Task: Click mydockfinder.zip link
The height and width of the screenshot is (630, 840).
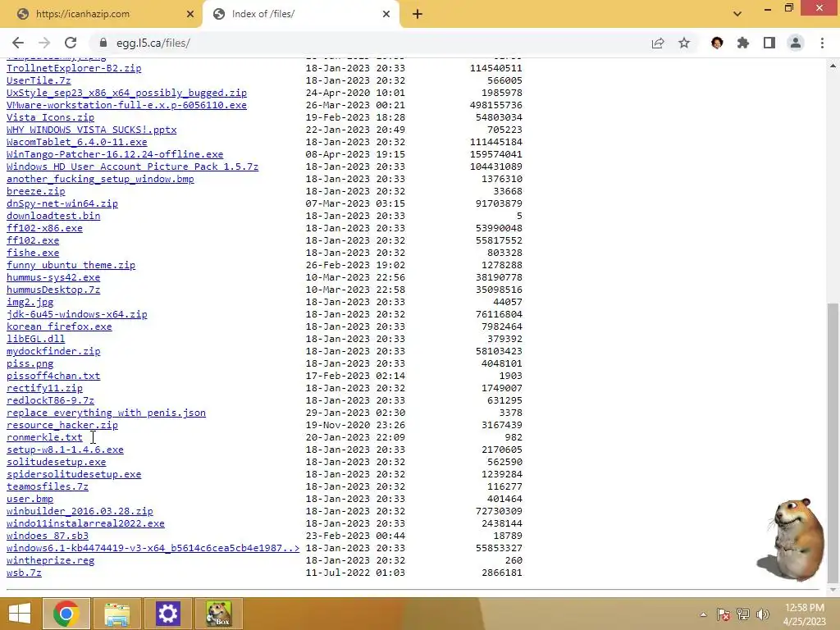Action: coord(53,351)
